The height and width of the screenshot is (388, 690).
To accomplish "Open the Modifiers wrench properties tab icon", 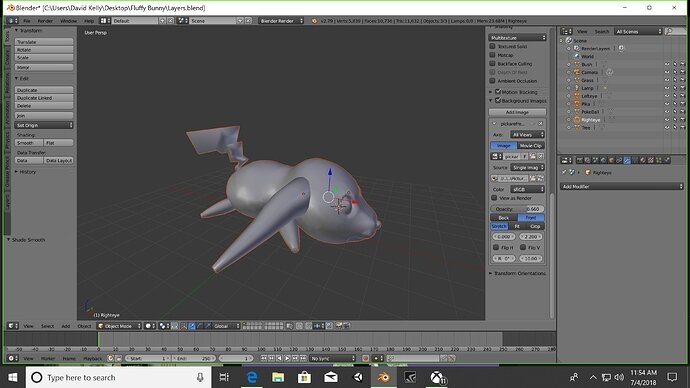I will click(x=627, y=161).
